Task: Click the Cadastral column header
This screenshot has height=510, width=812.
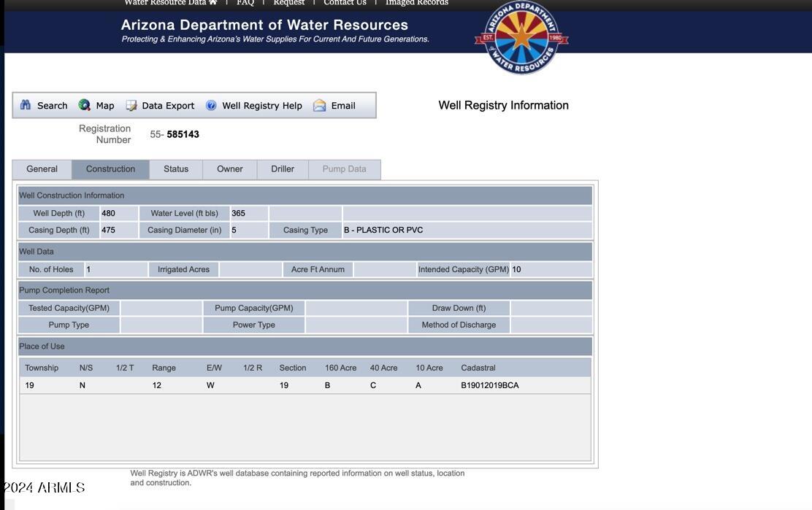Action: coord(478,368)
